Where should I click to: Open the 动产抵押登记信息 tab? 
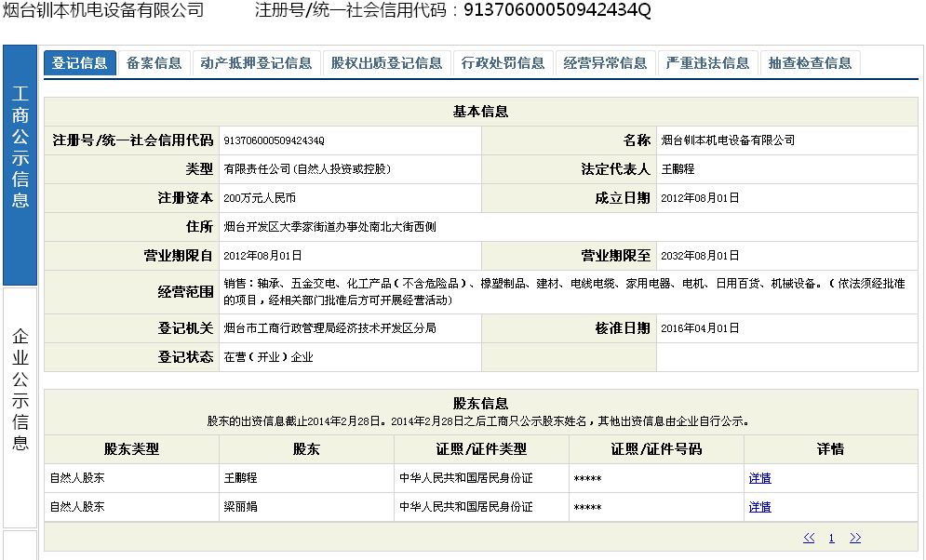[257, 63]
